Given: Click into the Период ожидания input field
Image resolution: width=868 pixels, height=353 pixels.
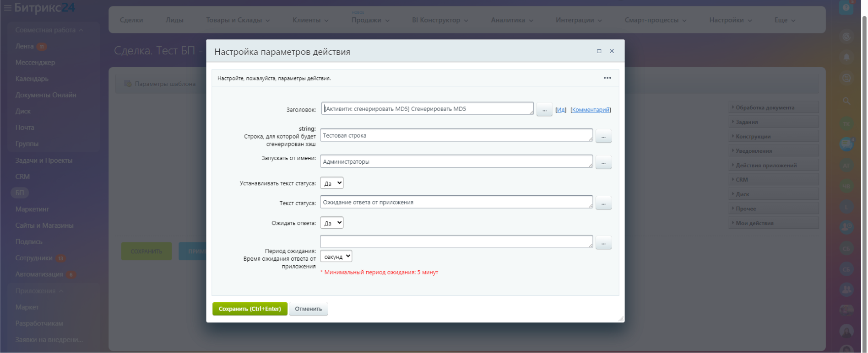Looking at the screenshot, I should click(x=456, y=241).
